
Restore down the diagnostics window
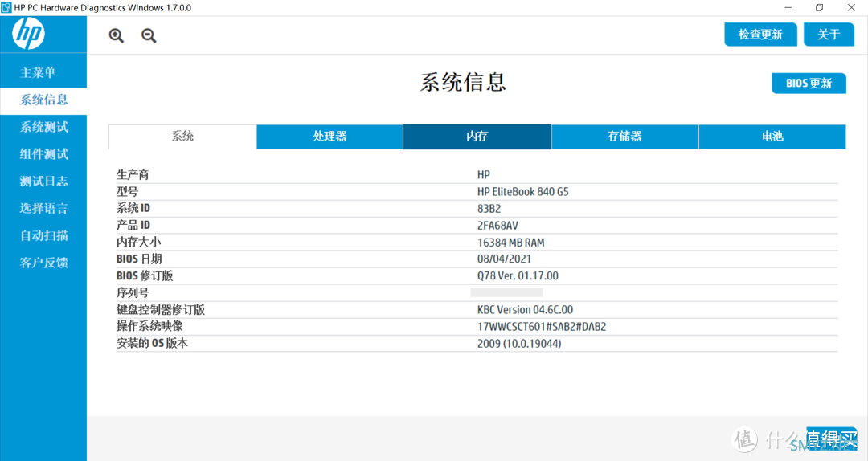pos(819,8)
